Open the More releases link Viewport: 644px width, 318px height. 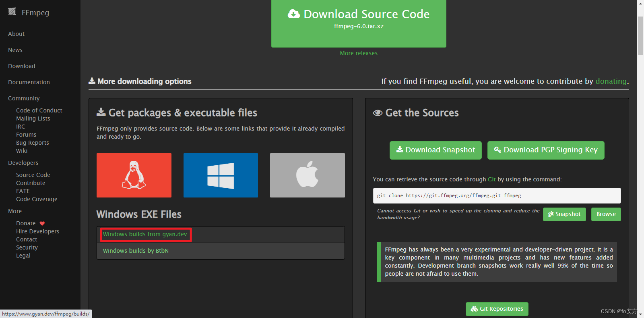359,53
